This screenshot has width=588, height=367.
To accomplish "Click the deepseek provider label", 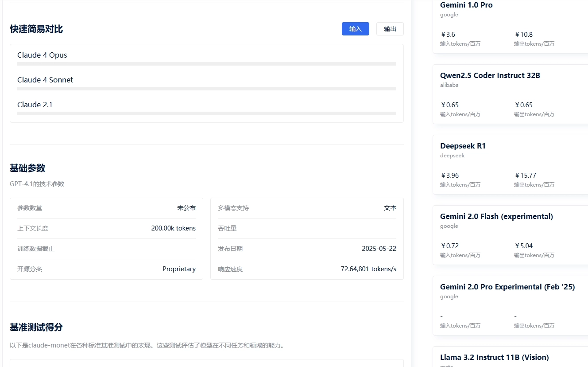I will tap(452, 156).
